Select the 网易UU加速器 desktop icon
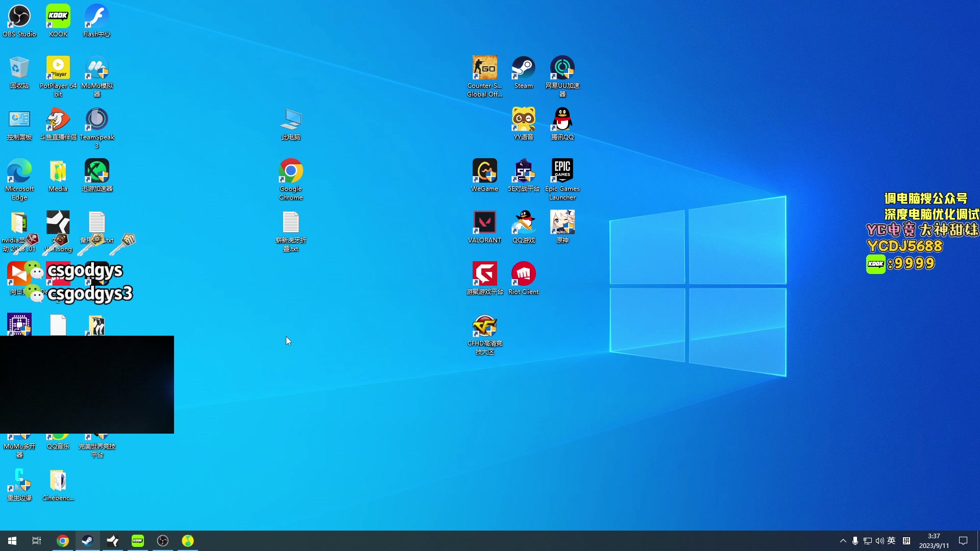 click(562, 77)
